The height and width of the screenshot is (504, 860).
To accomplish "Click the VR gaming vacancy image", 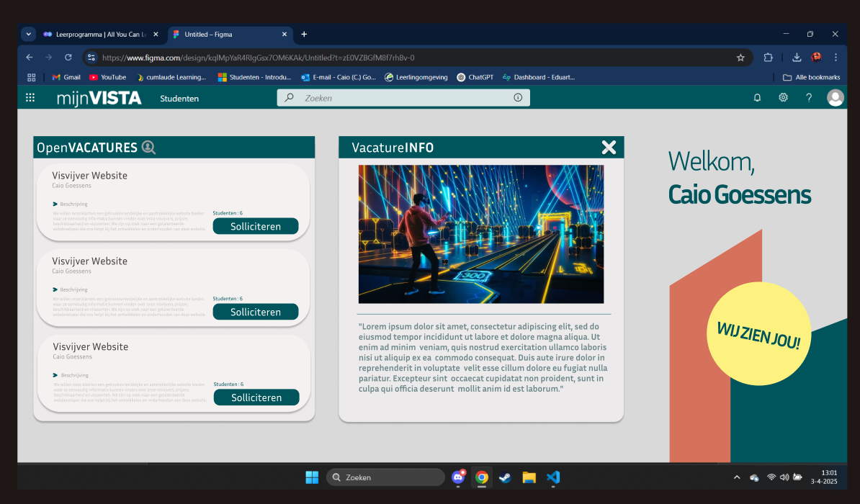I will click(481, 234).
